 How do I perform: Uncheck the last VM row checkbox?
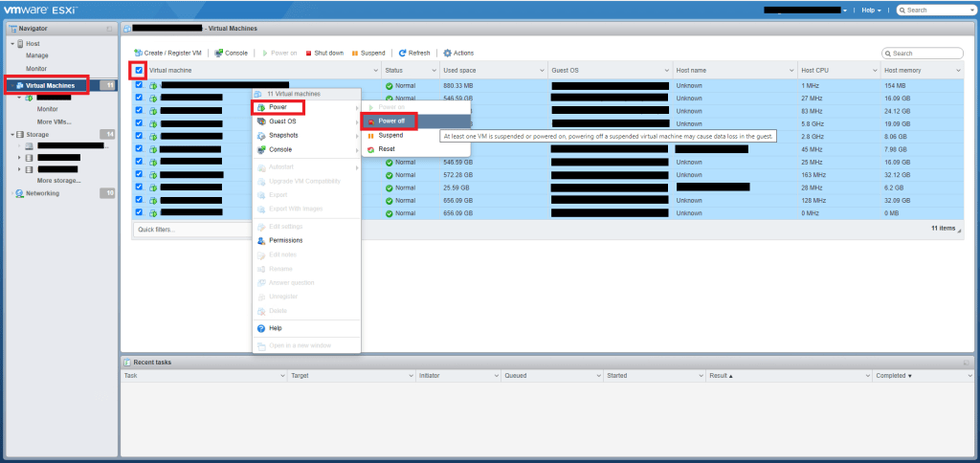pyautogui.click(x=139, y=212)
